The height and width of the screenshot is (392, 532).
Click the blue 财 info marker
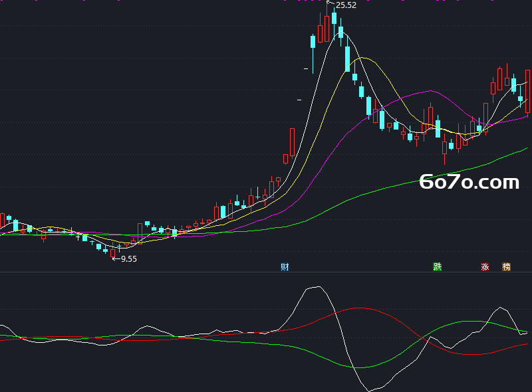[285, 267]
